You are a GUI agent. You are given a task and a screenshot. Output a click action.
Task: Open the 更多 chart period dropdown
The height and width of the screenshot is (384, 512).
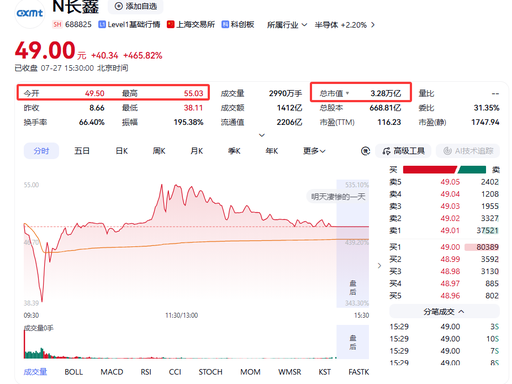[x=314, y=151]
